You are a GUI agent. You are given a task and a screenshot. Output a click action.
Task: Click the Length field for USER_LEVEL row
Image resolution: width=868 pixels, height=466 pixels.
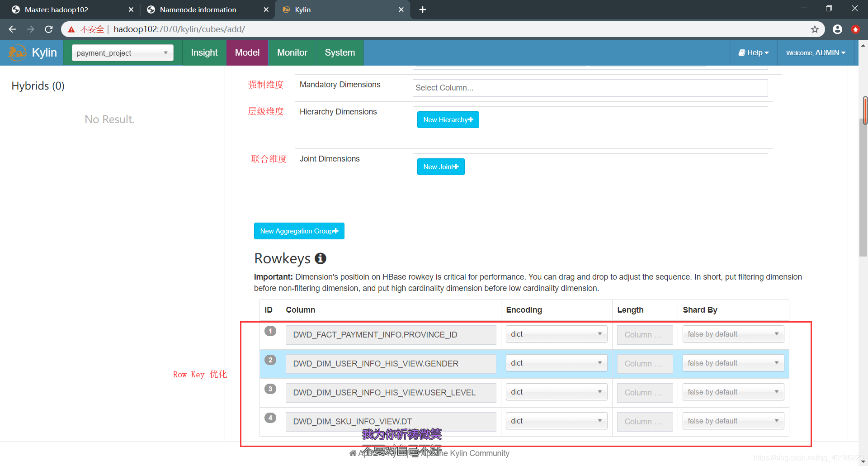pos(645,393)
